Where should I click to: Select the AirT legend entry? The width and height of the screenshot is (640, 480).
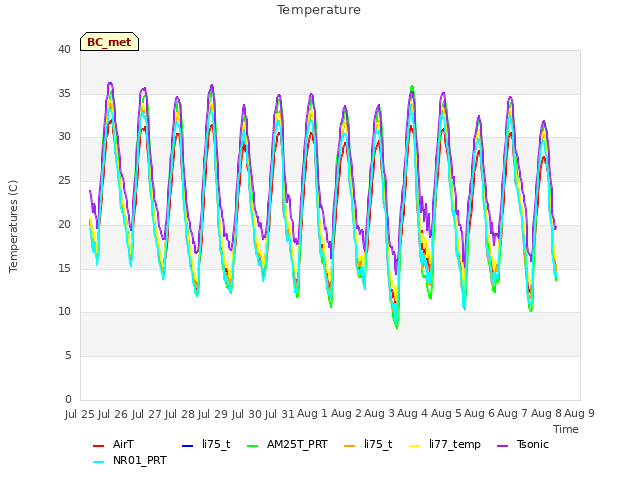pos(113,444)
